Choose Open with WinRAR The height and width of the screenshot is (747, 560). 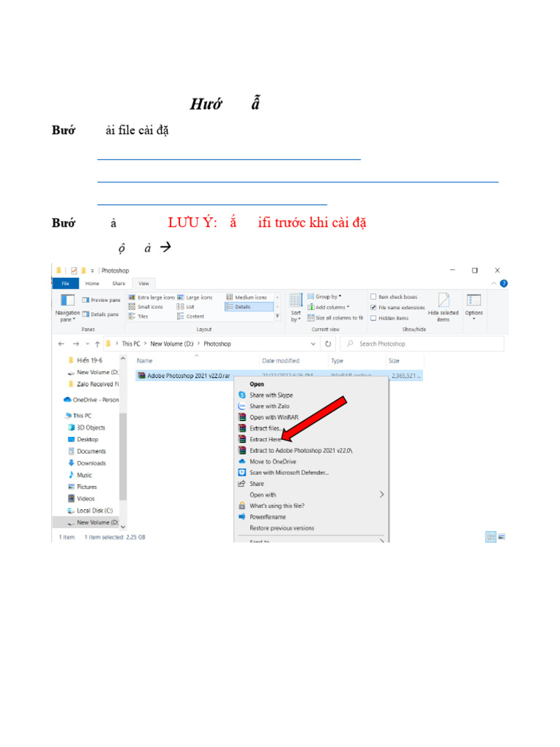(x=274, y=417)
